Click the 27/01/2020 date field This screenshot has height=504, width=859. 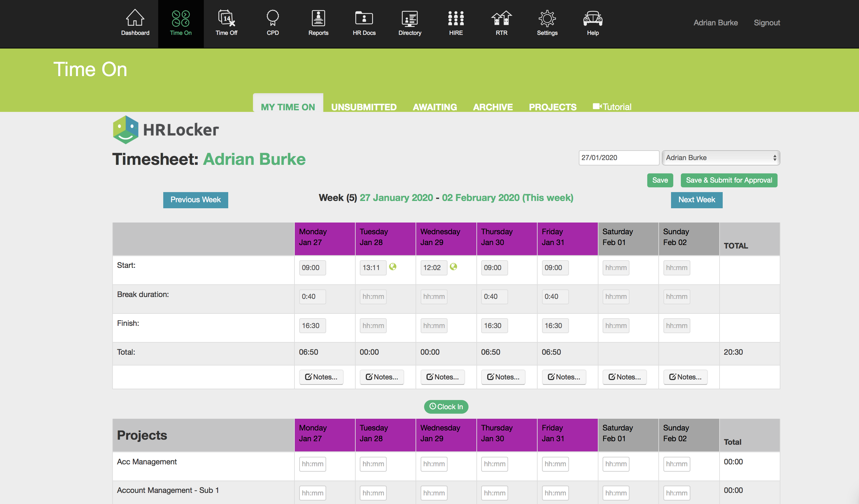coord(618,158)
